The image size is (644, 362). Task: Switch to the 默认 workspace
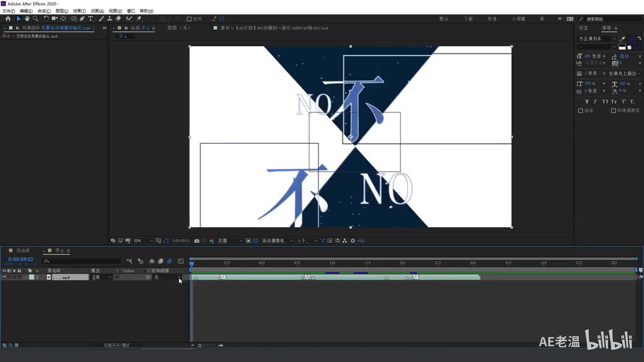444,19
